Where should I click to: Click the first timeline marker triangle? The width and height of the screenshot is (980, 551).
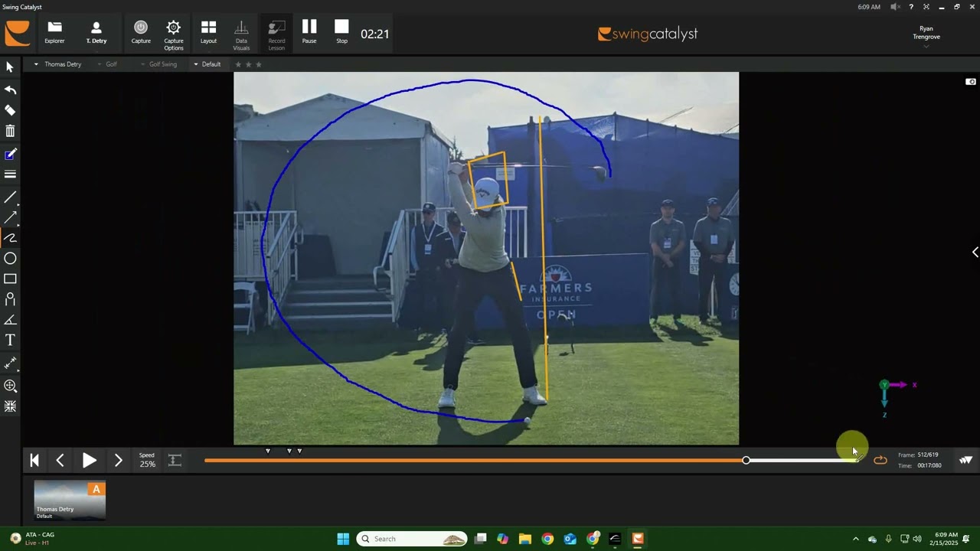268,451
